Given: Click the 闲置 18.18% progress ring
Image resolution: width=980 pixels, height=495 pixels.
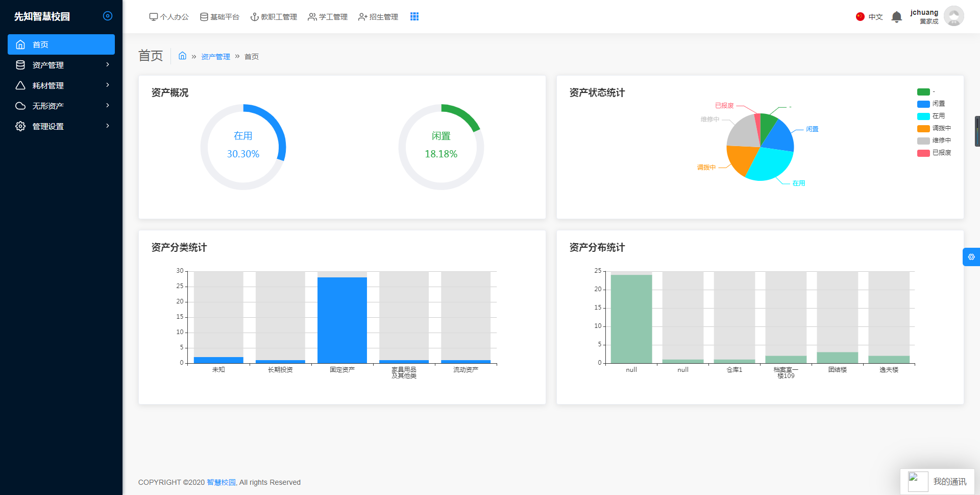Looking at the screenshot, I should [441, 147].
